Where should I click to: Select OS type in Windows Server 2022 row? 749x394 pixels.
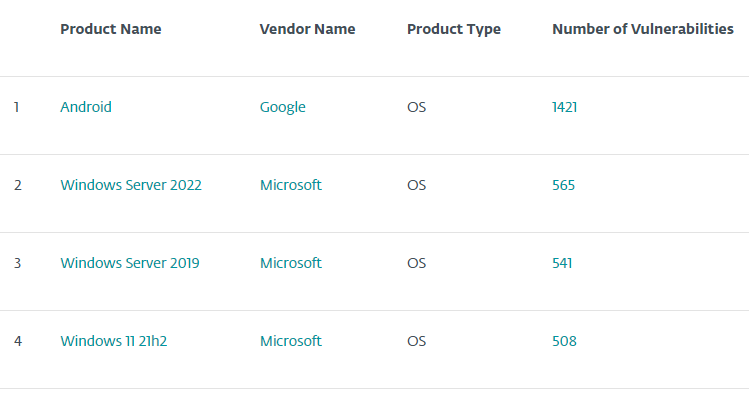417,185
